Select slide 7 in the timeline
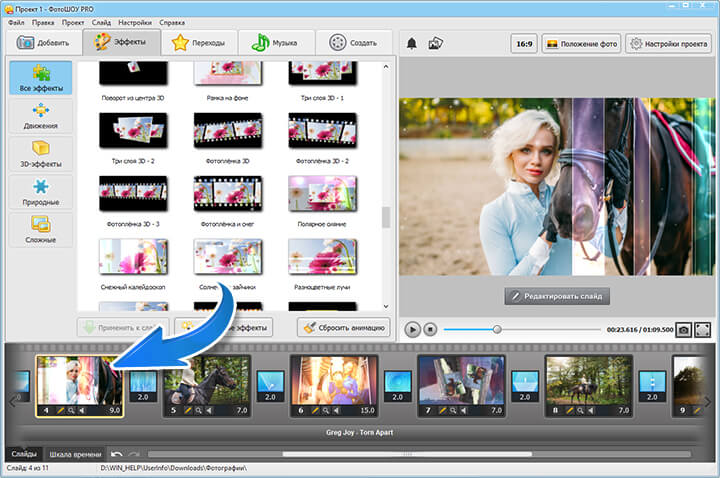Image resolution: width=720 pixels, height=478 pixels. coord(461,386)
